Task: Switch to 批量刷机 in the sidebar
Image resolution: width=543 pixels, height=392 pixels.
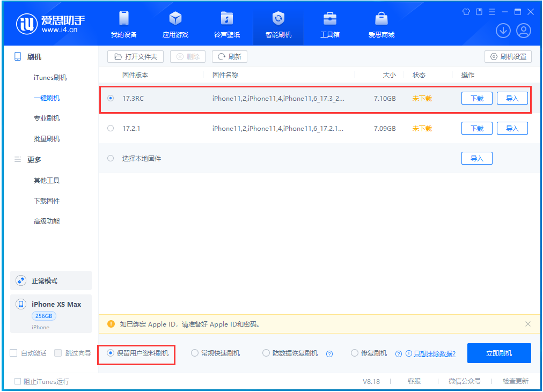Action: (49, 138)
